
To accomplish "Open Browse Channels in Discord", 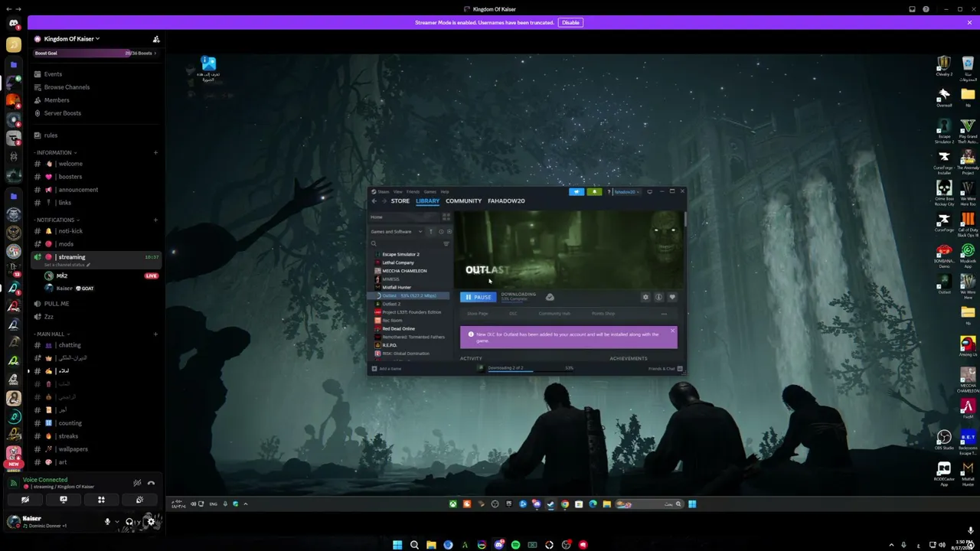I will pos(67,87).
